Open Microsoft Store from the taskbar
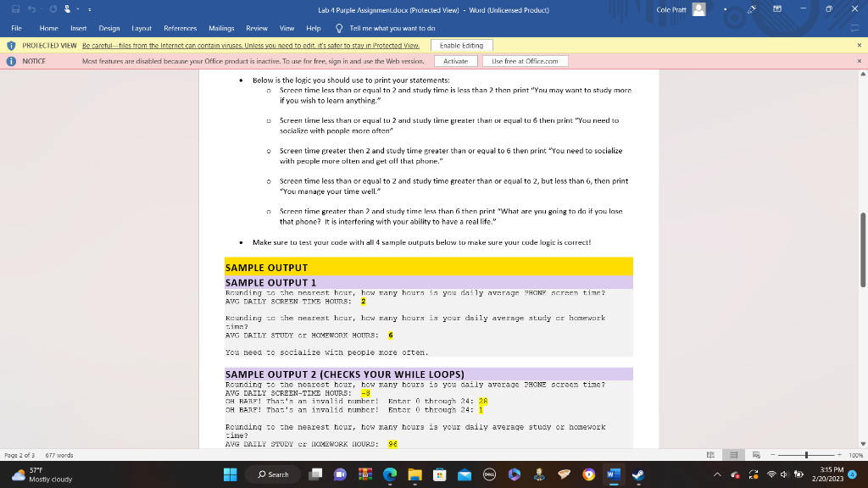Image resolution: width=868 pixels, height=488 pixels. point(440,474)
